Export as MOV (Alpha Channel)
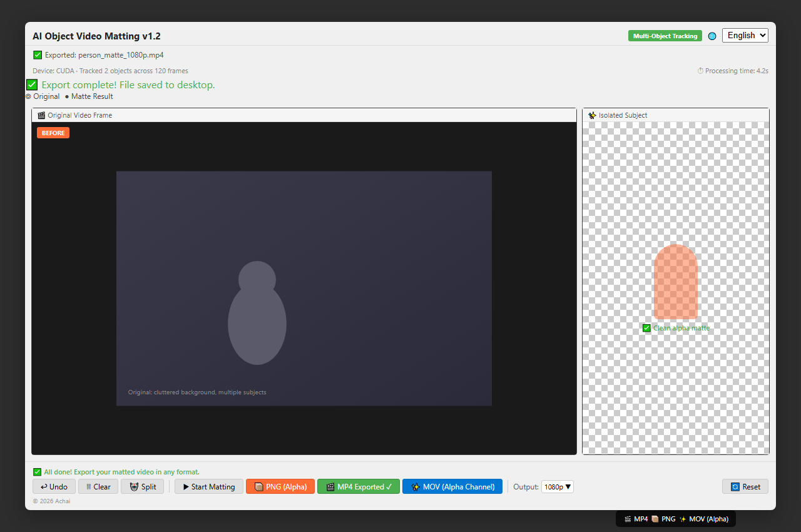Viewport: 801px width, 532px height. coord(452,487)
